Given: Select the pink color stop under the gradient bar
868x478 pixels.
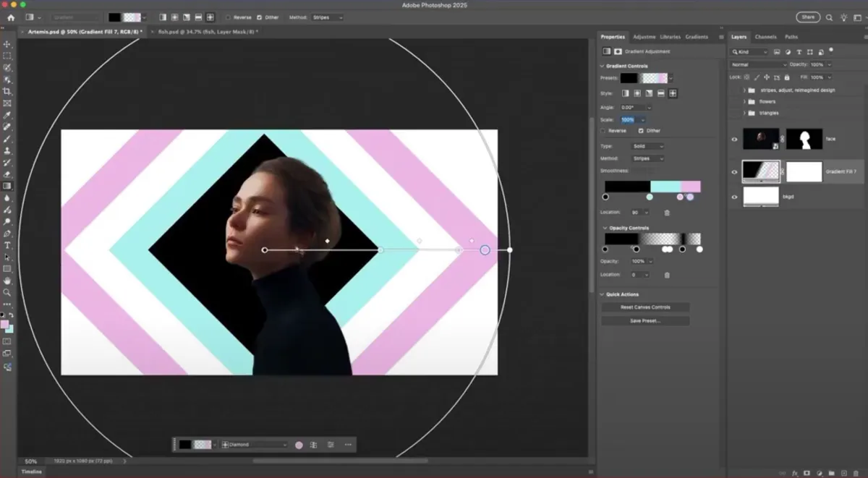Looking at the screenshot, I should [x=678, y=196].
